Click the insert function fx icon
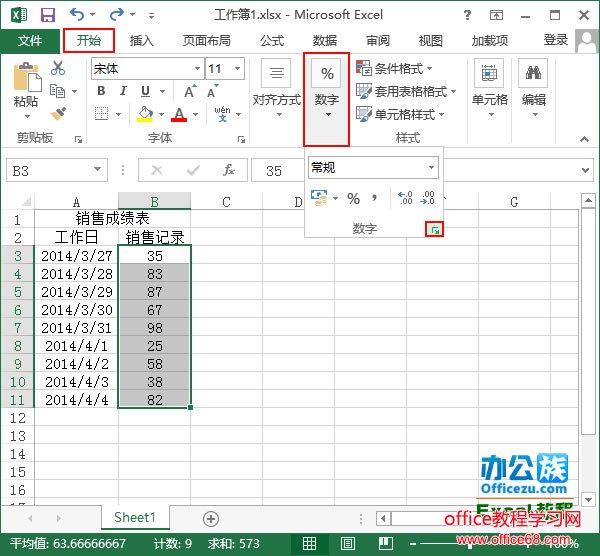The height and width of the screenshot is (556, 600). click(x=229, y=170)
